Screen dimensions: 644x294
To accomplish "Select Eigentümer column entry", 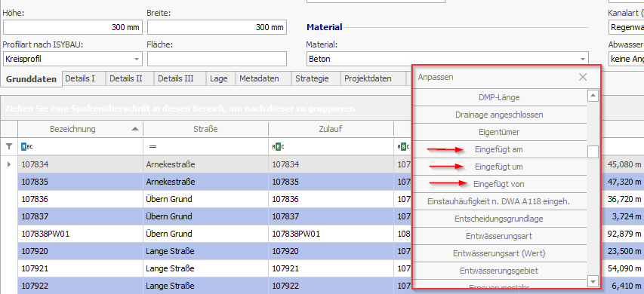I will point(499,132).
